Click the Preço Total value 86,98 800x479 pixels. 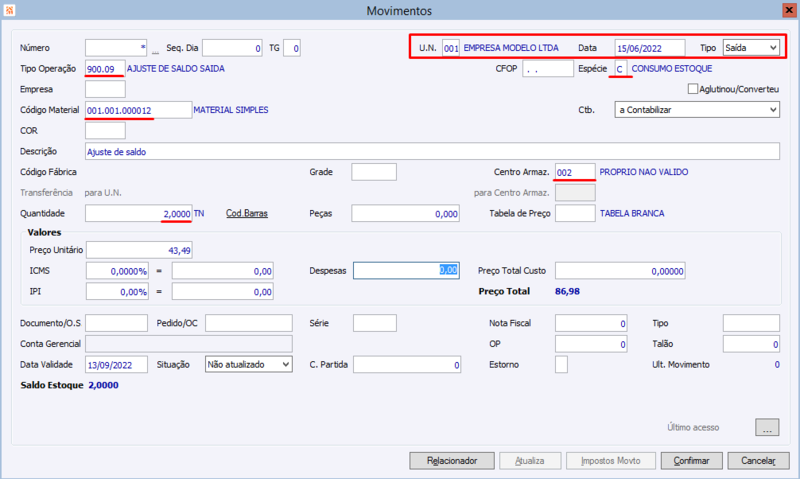(x=567, y=291)
